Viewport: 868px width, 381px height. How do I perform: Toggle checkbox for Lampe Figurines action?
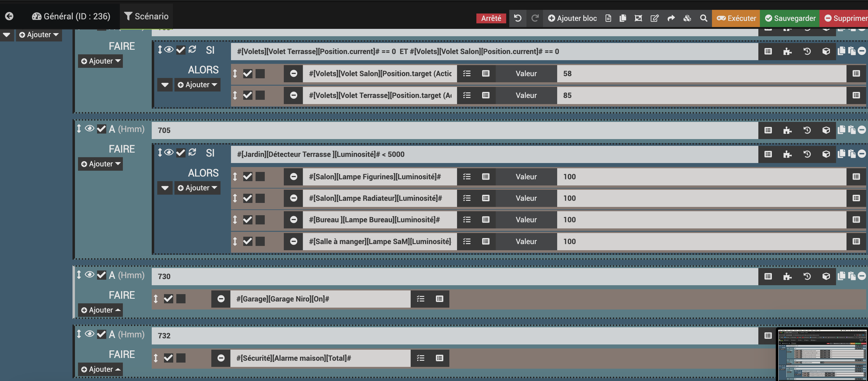click(x=248, y=177)
